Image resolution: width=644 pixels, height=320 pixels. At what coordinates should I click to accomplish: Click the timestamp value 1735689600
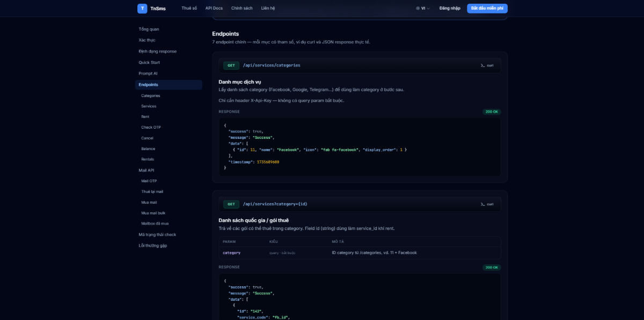pos(268,162)
